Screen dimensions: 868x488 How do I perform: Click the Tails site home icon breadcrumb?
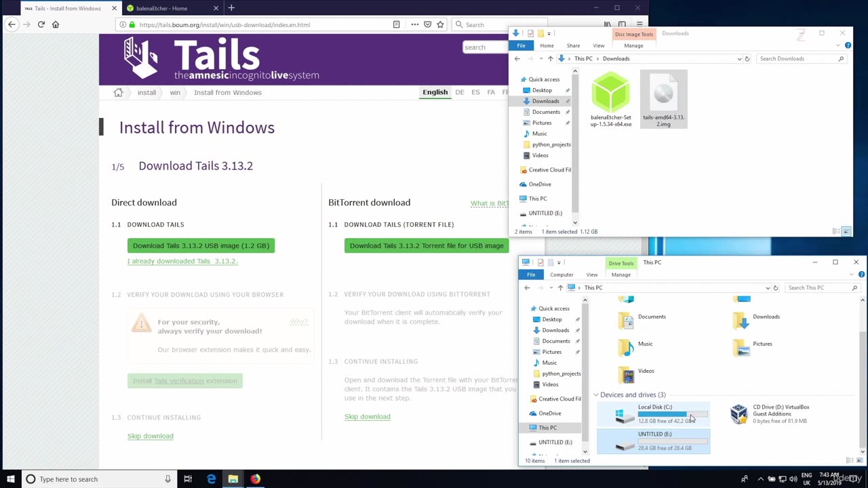(x=118, y=92)
